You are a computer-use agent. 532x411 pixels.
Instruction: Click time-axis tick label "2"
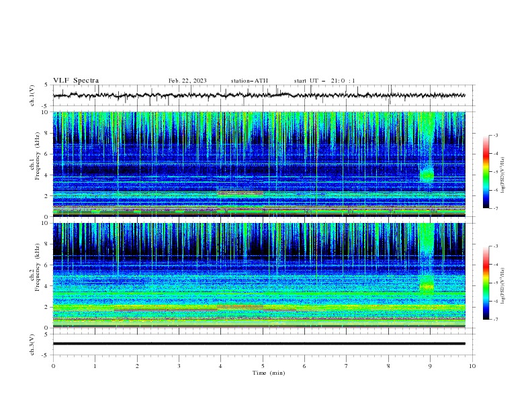137,366
